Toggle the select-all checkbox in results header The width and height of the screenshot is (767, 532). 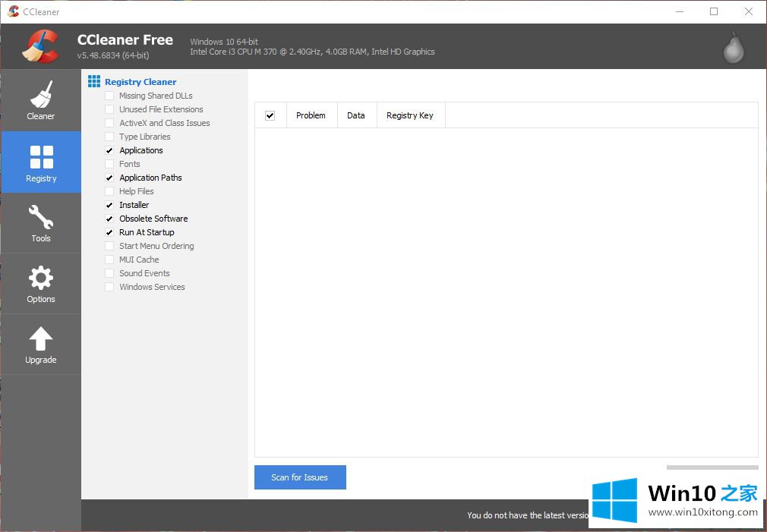(x=270, y=116)
